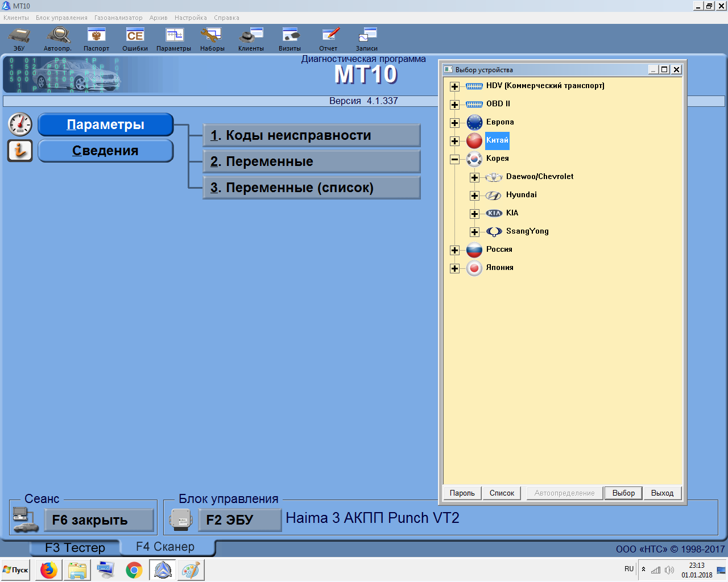Collapse the Корея tree node
728x582 pixels.
454,159
